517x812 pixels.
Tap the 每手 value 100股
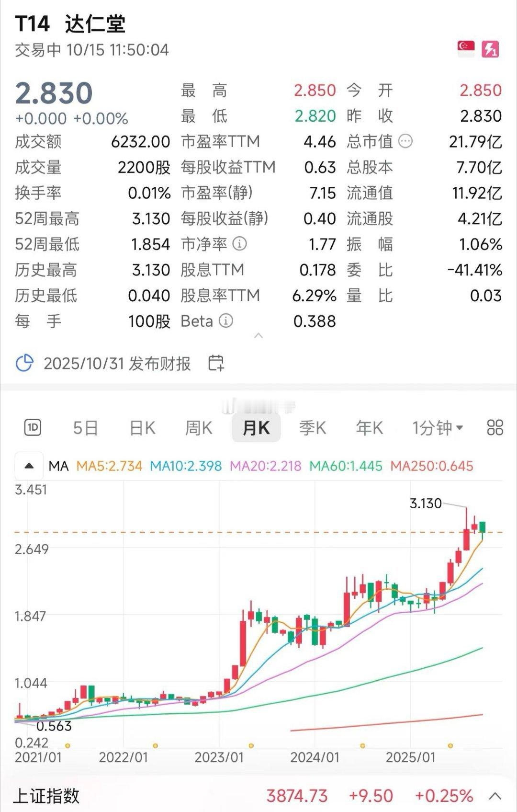(x=149, y=321)
